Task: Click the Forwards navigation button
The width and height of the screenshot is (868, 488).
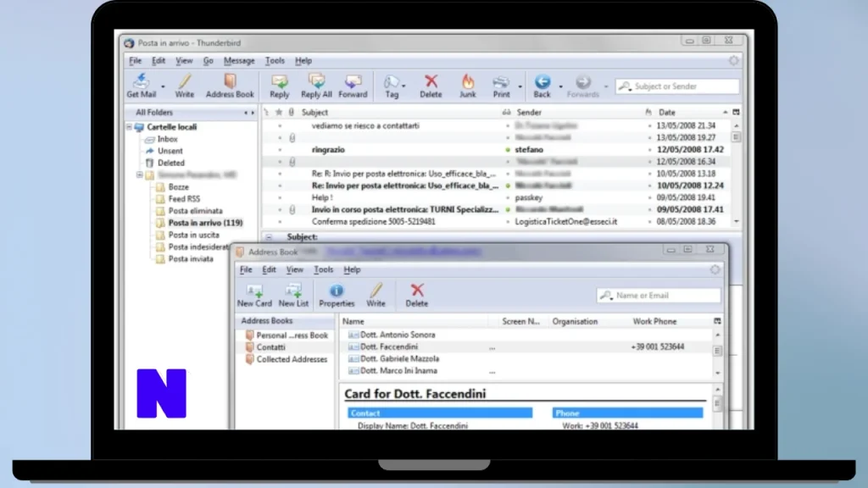Action: (x=583, y=86)
